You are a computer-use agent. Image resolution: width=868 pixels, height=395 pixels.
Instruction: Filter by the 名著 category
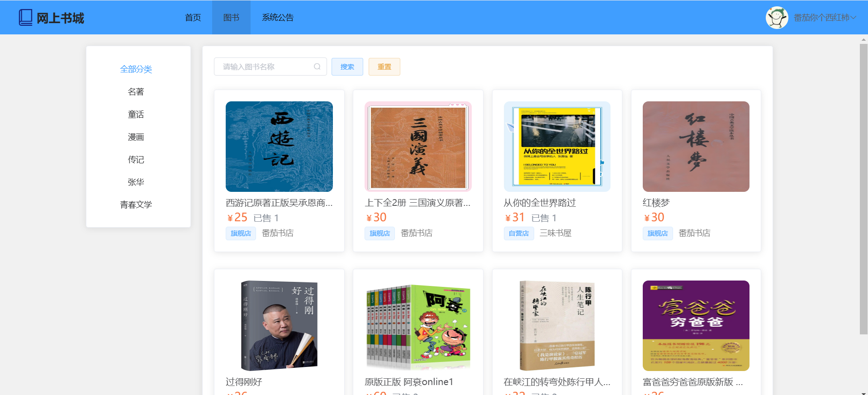pos(136,92)
